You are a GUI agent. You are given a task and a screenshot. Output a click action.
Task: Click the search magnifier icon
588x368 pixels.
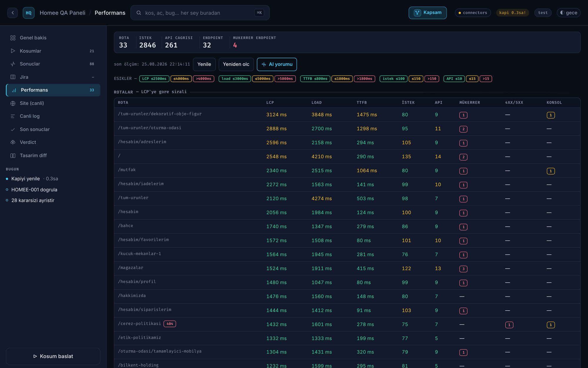(x=139, y=13)
